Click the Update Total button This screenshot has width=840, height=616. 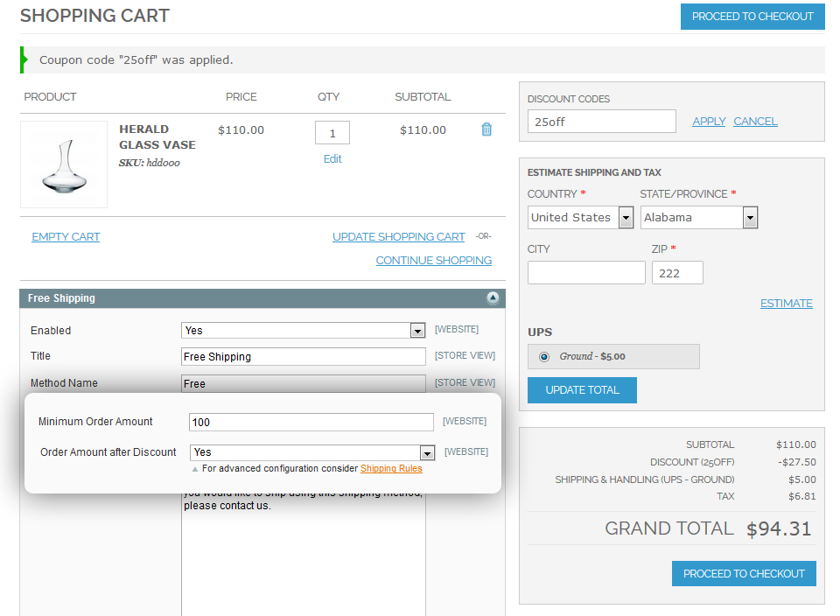tap(582, 390)
